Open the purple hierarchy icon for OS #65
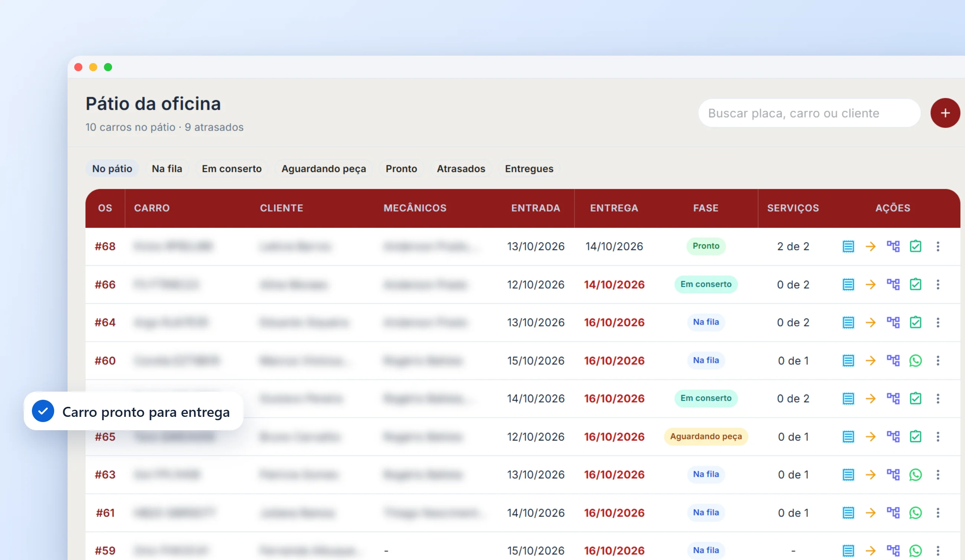The image size is (965, 560). pyautogui.click(x=893, y=437)
